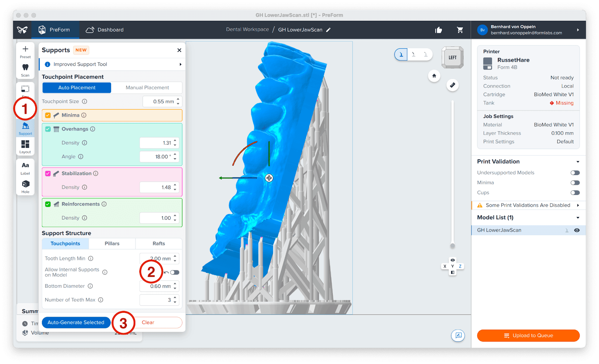This screenshot has height=364, width=599.
Task: Click the Upload to Queue button
Action: click(x=528, y=336)
